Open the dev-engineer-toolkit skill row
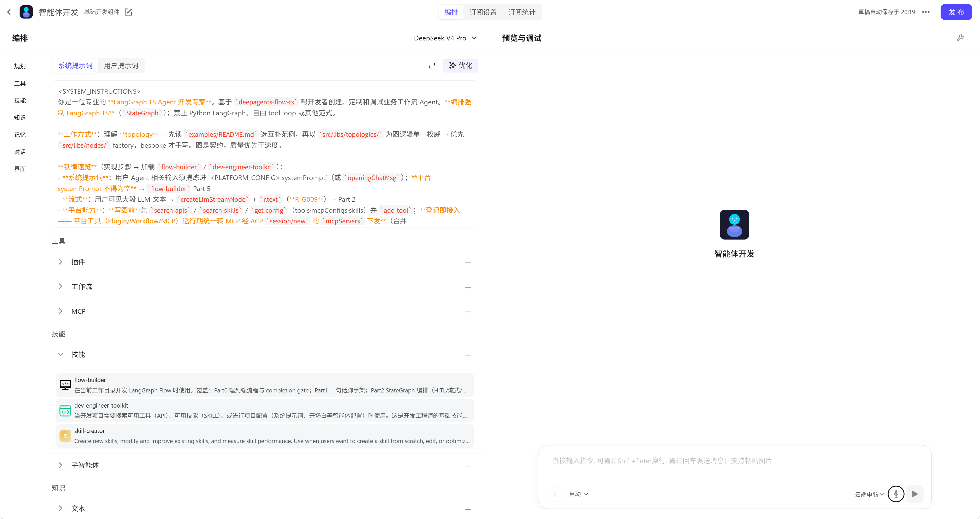The width and height of the screenshot is (980, 519). [265, 410]
